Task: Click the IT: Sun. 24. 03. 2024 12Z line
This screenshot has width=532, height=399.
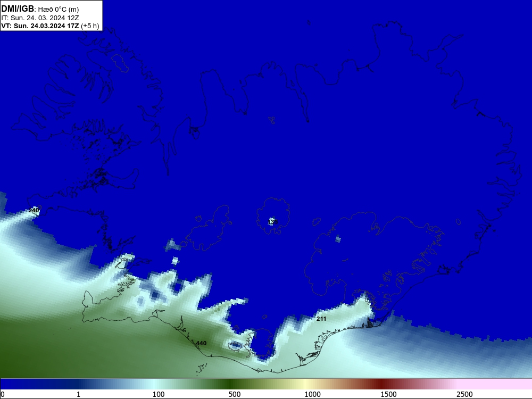Action: [40, 18]
